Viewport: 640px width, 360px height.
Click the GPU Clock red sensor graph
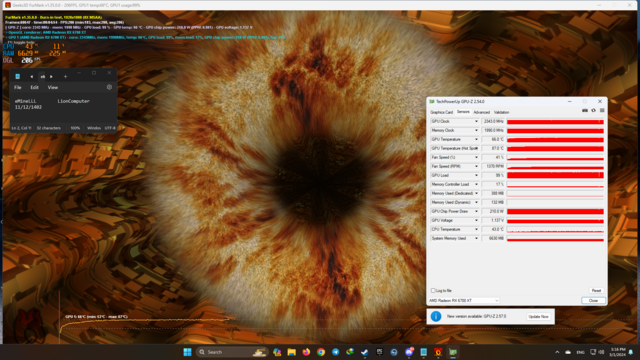[555, 121]
